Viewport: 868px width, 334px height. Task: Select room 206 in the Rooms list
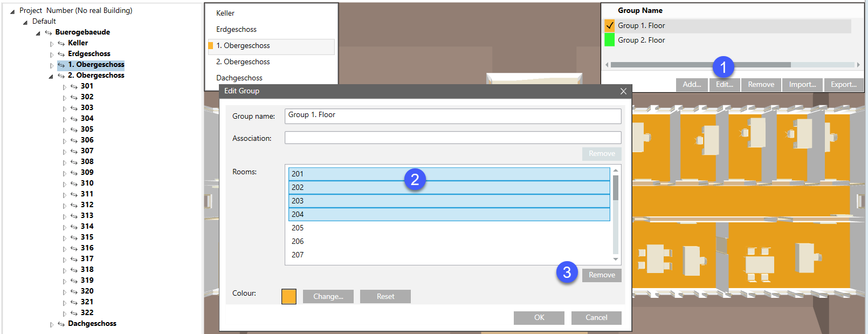coord(298,241)
